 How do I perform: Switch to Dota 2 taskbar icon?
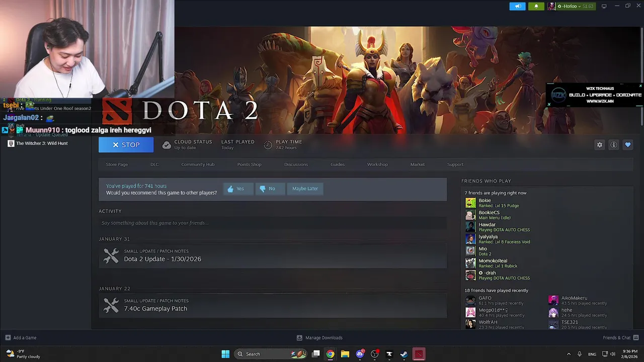(419, 354)
